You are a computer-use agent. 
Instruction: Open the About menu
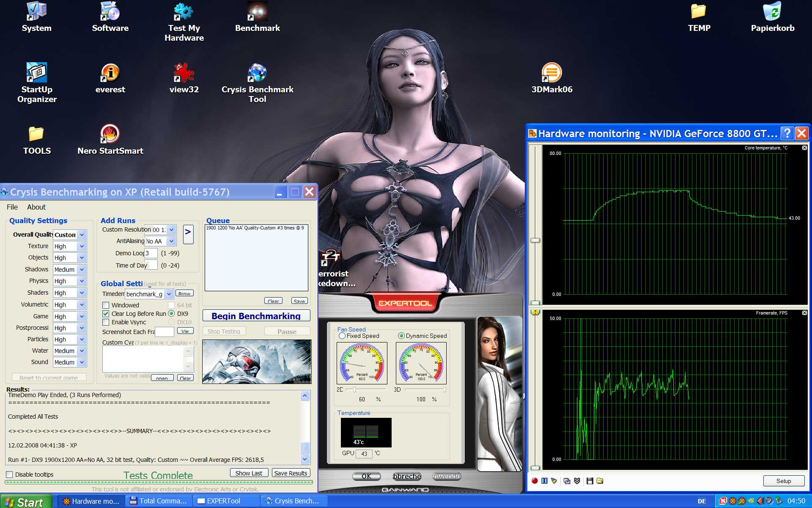coord(36,207)
